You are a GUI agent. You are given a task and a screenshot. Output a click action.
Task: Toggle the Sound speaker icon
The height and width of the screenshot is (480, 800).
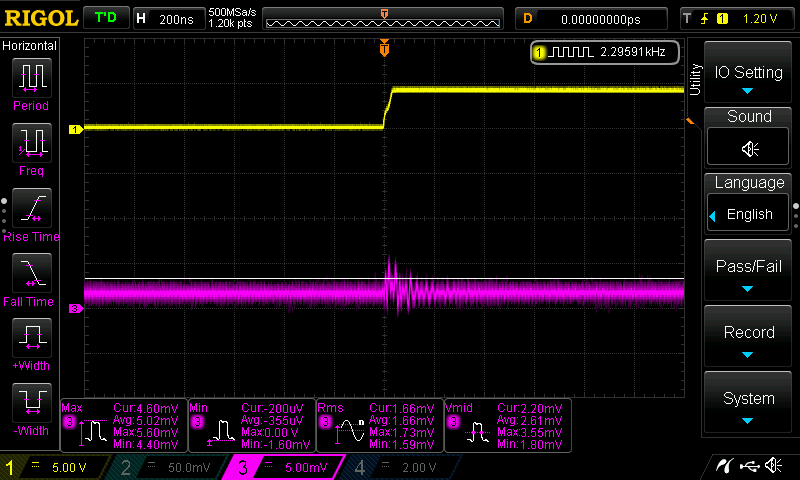point(749,148)
